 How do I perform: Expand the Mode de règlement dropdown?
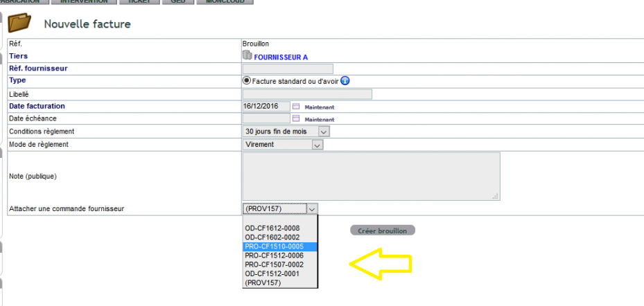pos(283,145)
